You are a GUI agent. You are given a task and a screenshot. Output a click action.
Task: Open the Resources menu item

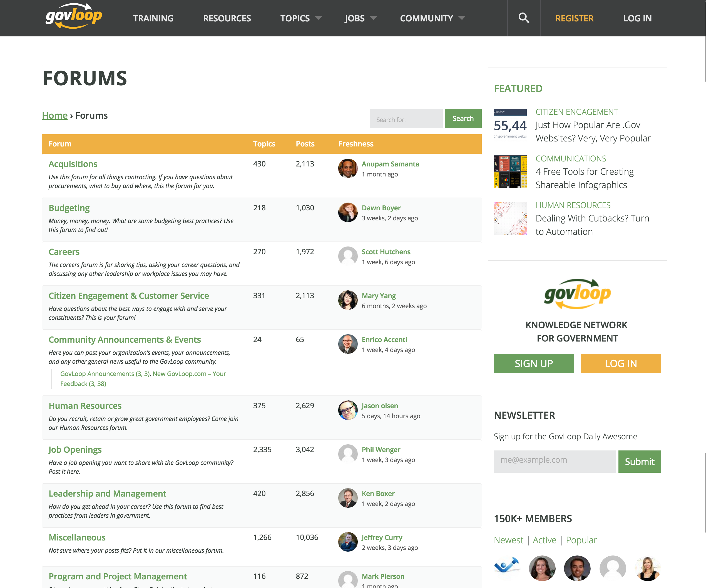click(227, 18)
